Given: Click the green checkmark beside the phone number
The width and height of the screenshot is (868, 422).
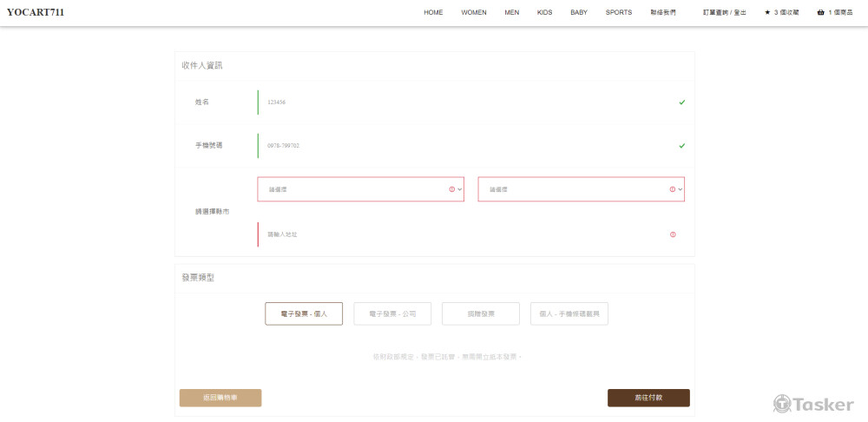Looking at the screenshot, I should (x=682, y=146).
